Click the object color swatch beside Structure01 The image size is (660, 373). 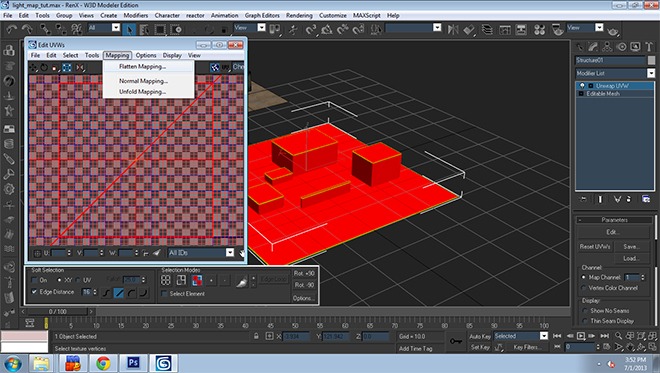(x=651, y=61)
